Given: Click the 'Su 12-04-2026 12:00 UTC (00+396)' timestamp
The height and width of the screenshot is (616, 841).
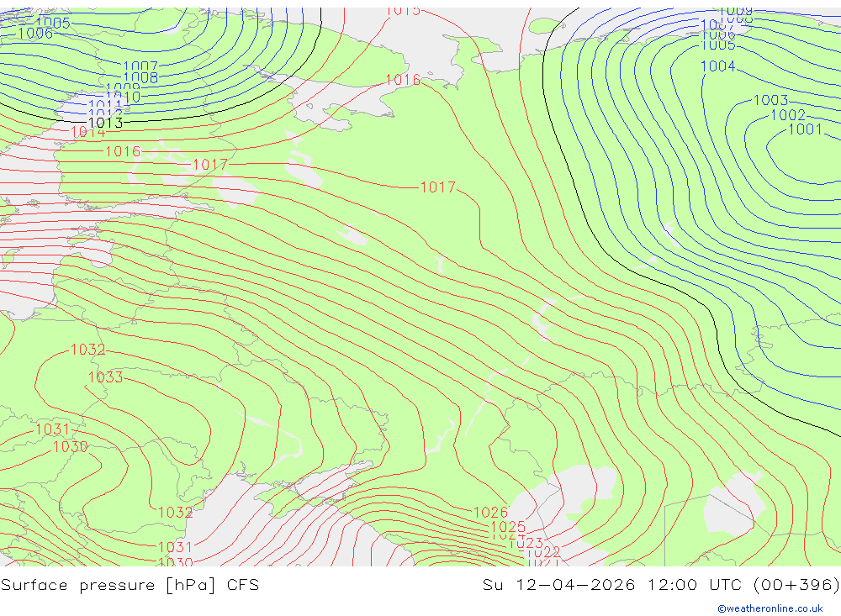Looking at the screenshot, I should pos(661,585).
